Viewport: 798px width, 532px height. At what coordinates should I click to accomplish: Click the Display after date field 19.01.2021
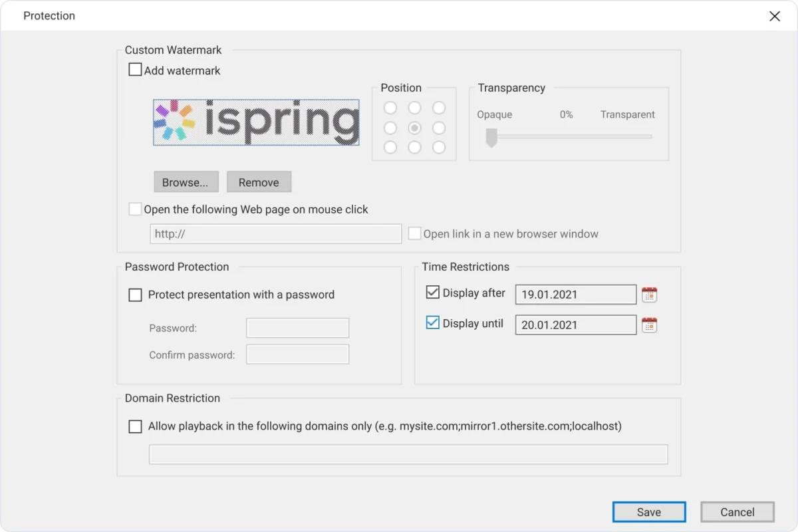576,295
